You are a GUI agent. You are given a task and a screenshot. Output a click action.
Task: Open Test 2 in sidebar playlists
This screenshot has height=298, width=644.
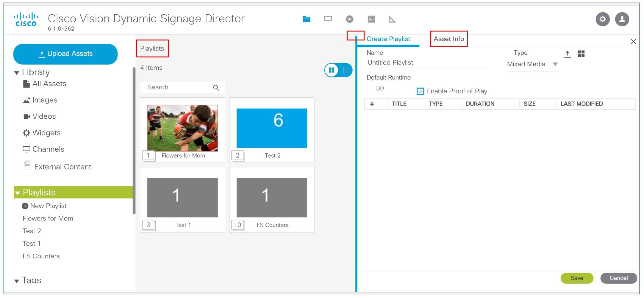pyautogui.click(x=32, y=231)
